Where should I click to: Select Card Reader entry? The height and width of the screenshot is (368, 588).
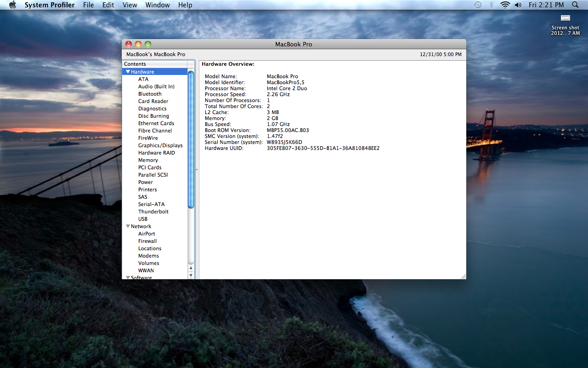point(153,101)
